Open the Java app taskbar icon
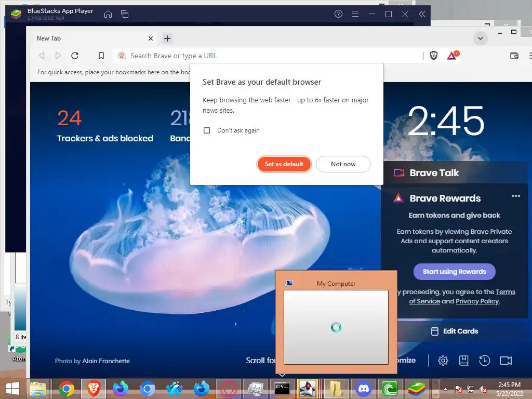Screen dimensions: 532x399 [308, 389]
